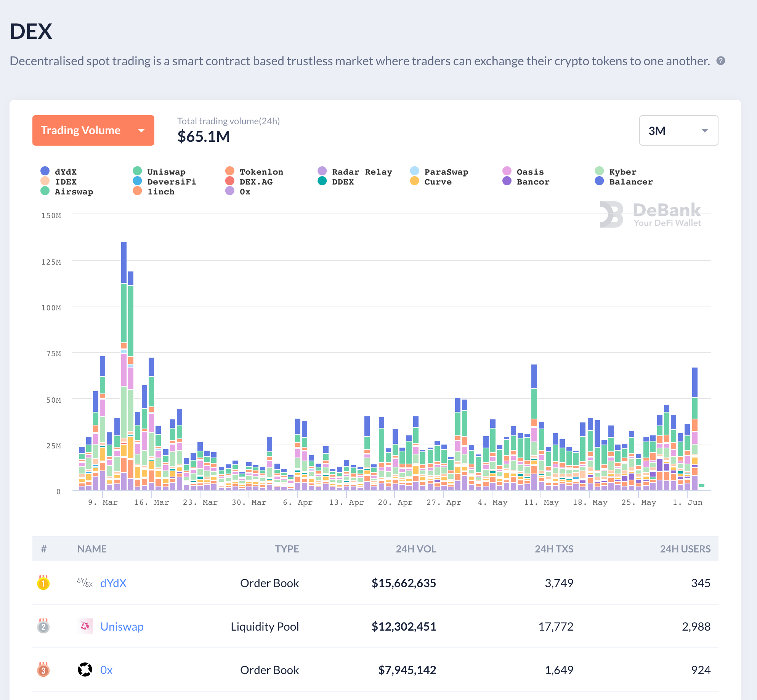
Task: Click the 17,772 transactions cell
Action: pyautogui.click(x=556, y=626)
